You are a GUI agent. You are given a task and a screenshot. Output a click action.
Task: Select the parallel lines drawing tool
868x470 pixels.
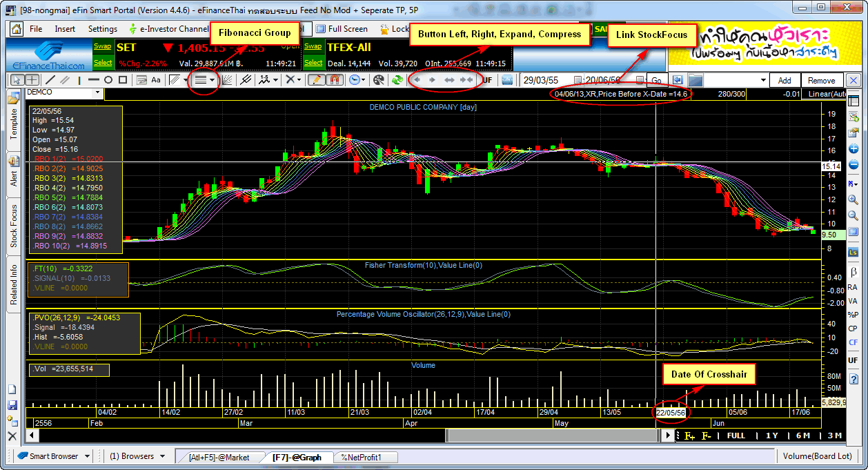(x=64, y=79)
